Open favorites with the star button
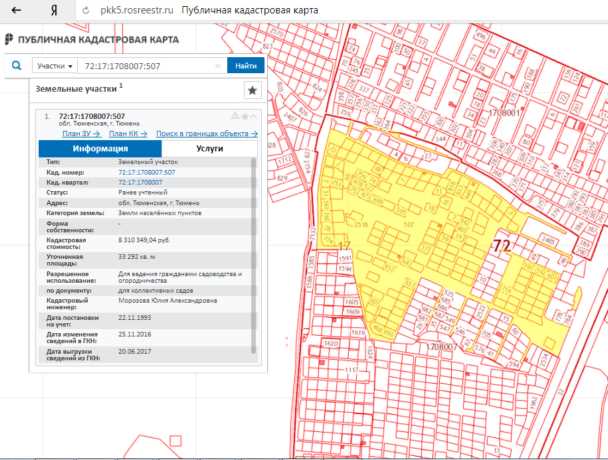This screenshot has height=460, width=608. pos(252,90)
